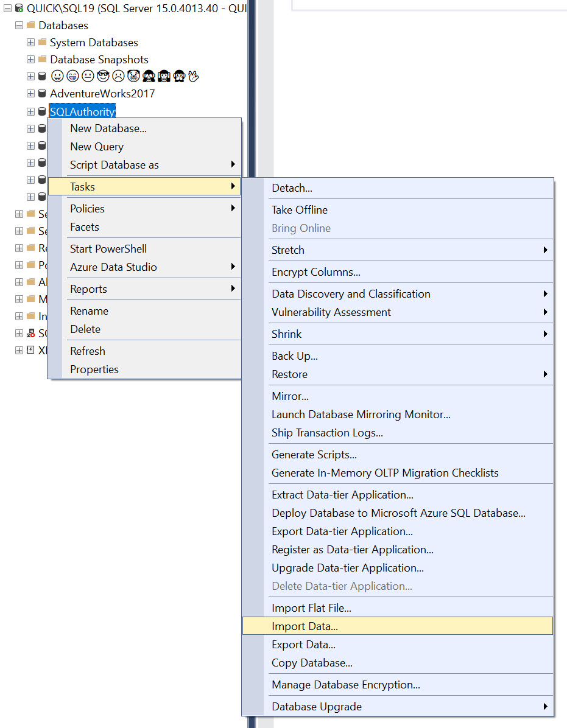Choose Manage Database Encryption...

tap(398, 685)
